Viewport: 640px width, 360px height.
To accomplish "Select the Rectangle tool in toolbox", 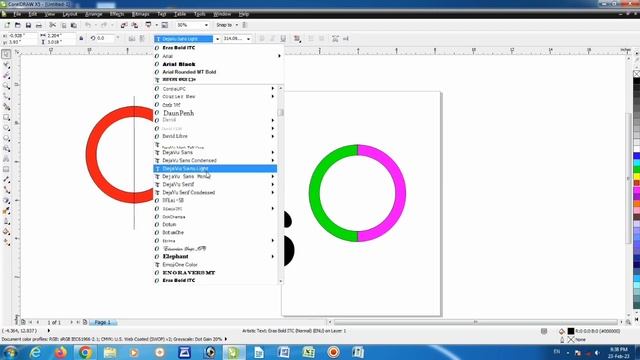I will [6, 118].
